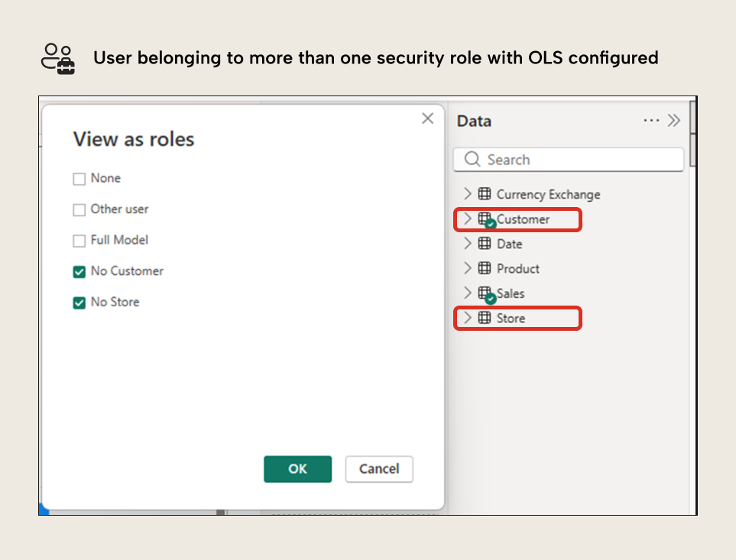Click the Date table icon

[x=485, y=244]
